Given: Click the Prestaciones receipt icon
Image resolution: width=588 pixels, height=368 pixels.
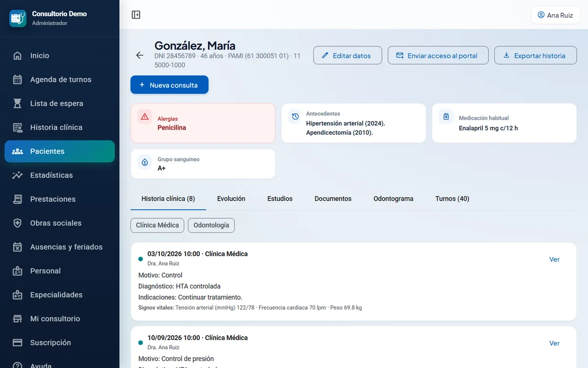Looking at the screenshot, I should click(18, 199).
